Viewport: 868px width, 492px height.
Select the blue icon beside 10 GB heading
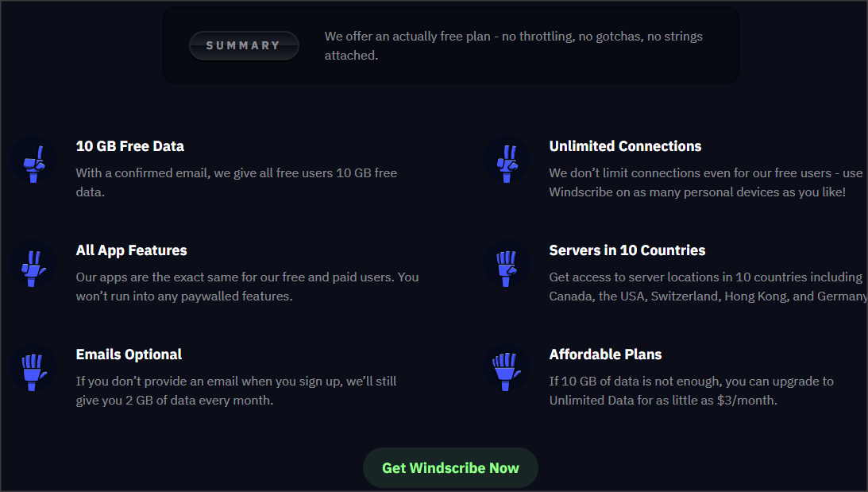click(x=33, y=163)
